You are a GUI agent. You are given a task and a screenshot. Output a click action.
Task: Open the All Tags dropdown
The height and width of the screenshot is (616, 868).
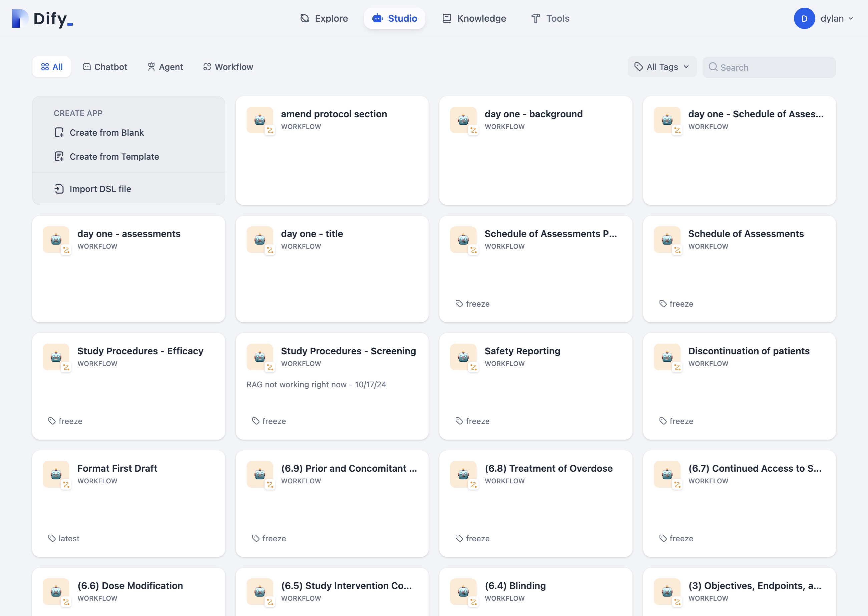662,67
